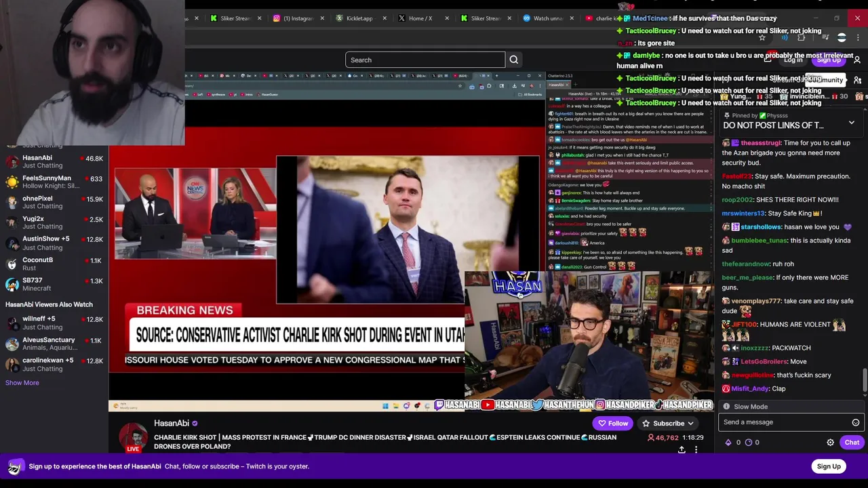Click Show More in the sidebar
The height and width of the screenshot is (488, 868).
tap(22, 383)
